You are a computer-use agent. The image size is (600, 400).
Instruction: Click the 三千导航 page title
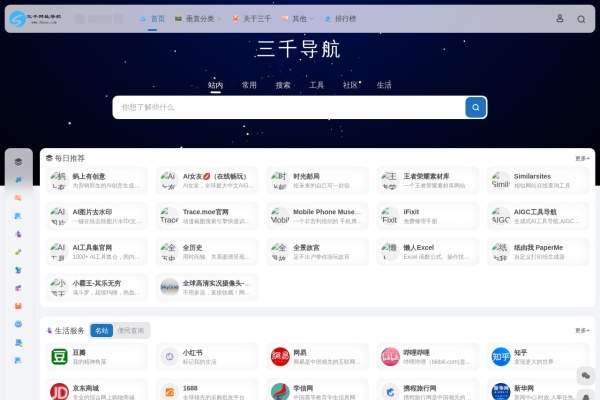coord(298,49)
